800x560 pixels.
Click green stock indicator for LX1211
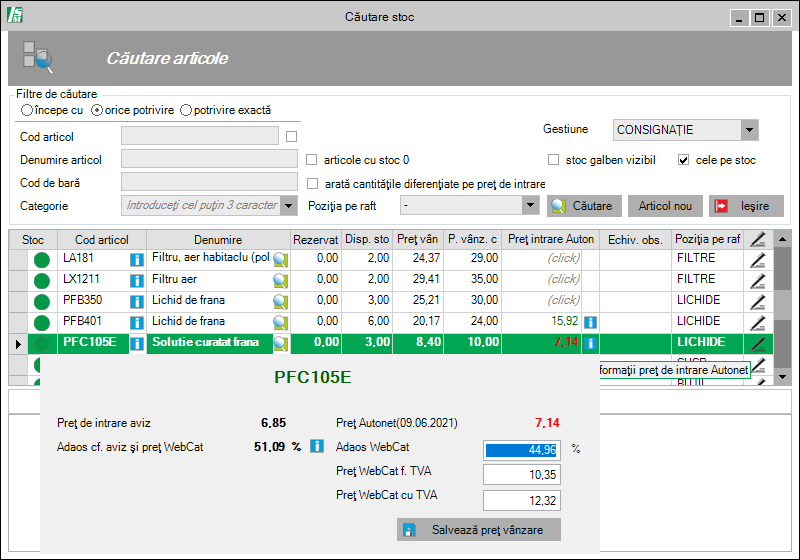tap(42, 281)
